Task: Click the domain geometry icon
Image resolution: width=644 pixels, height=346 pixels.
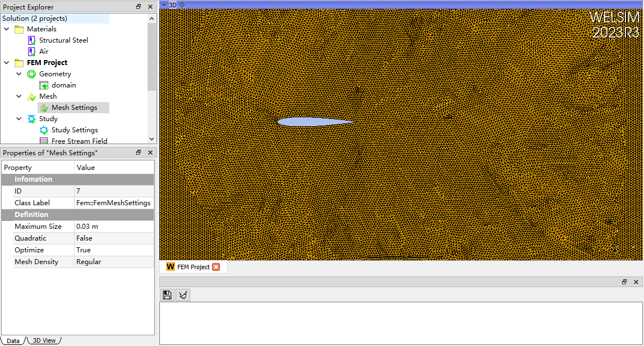Action: pyautogui.click(x=44, y=85)
